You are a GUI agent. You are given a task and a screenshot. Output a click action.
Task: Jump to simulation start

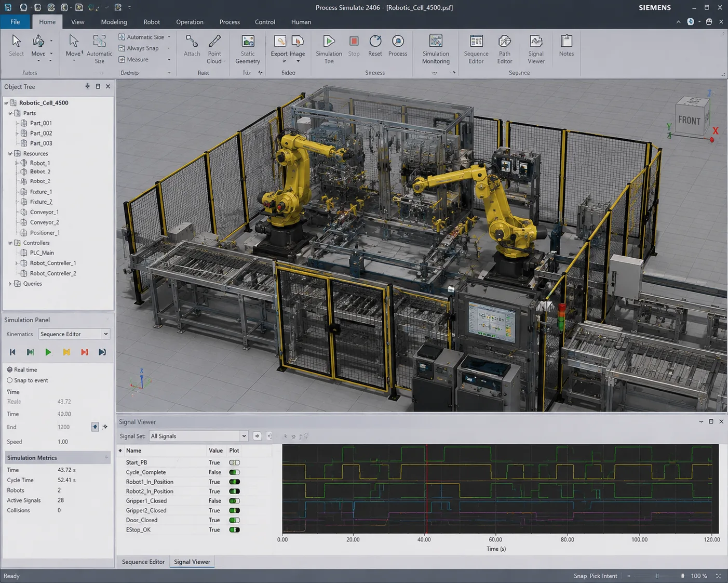point(12,352)
